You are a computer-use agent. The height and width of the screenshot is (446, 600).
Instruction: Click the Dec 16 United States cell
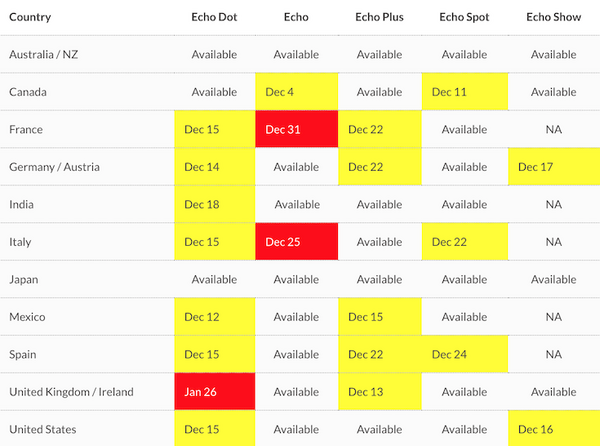coord(553,429)
